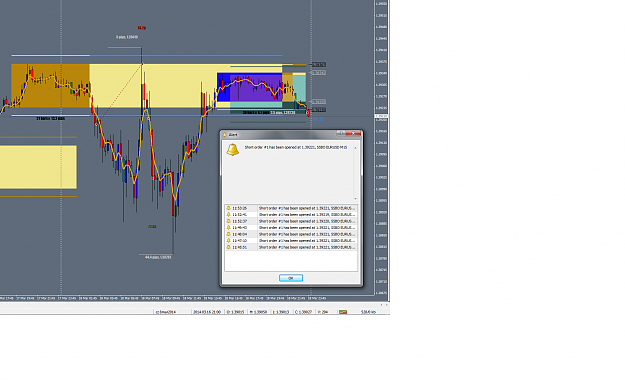This screenshot has width=625, height=383.
Task: Click the large yellow bell icon
Action: (233, 150)
